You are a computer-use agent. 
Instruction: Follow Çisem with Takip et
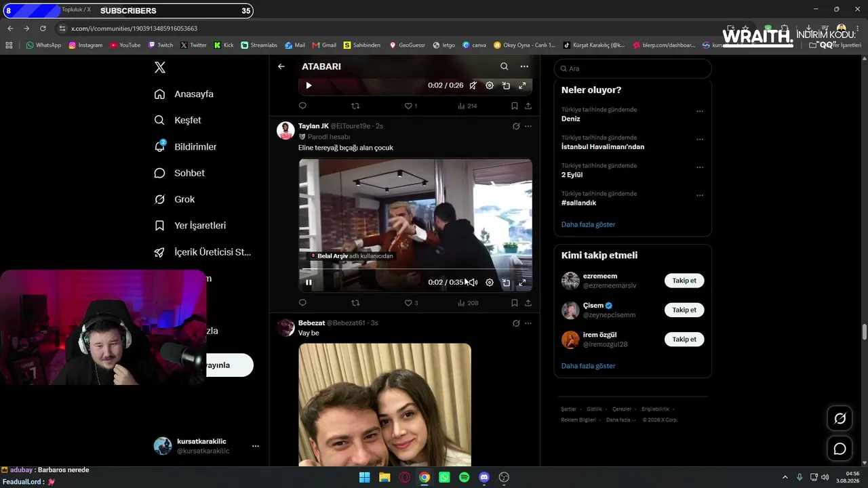684,310
